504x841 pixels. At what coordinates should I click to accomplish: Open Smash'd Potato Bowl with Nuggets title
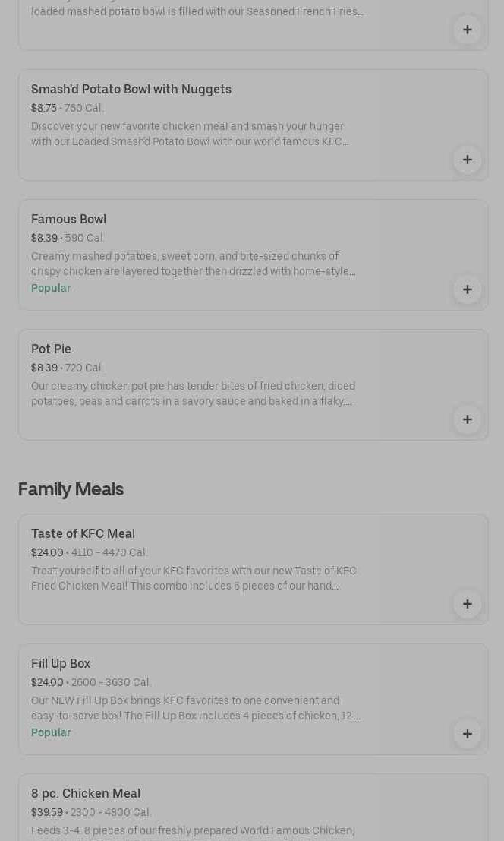click(131, 89)
